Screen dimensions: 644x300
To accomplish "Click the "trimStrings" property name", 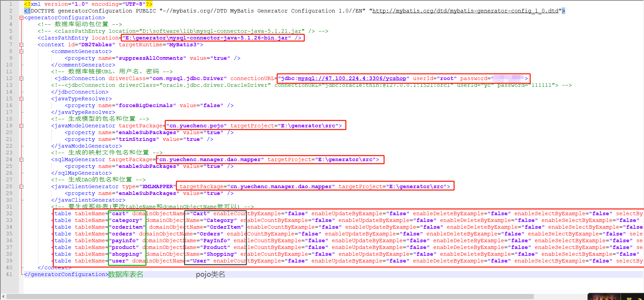I will 137,139.
